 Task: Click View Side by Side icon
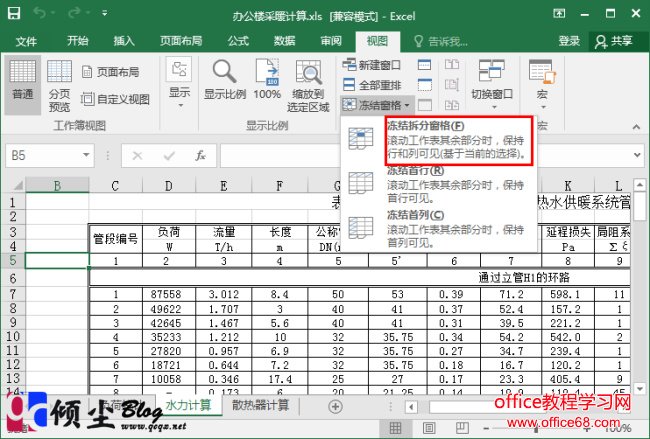pyautogui.click(x=452, y=65)
